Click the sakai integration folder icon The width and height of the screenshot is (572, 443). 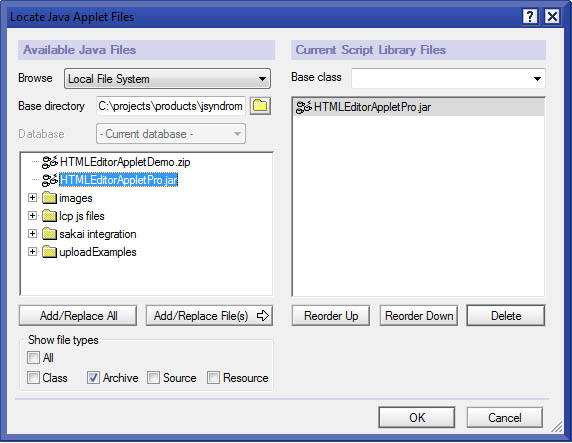[x=49, y=234]
